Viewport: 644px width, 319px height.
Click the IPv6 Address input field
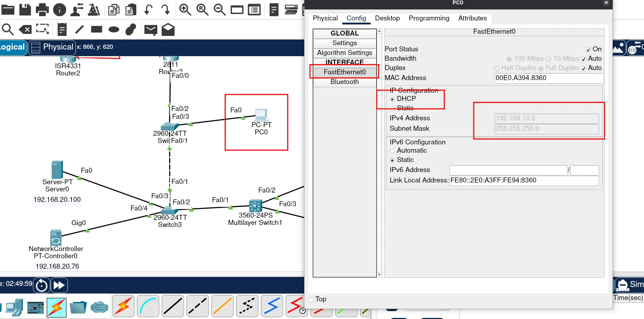pyautogui.click(x=508, y=170)
